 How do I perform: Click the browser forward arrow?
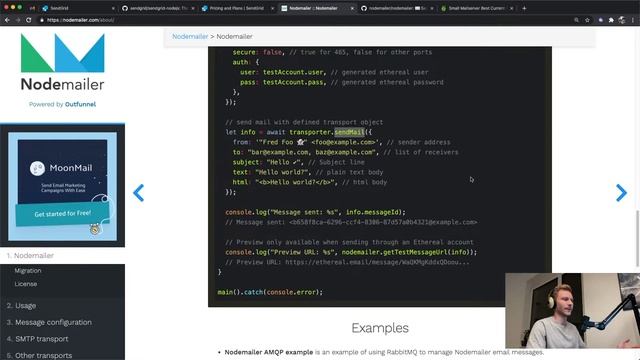[x=18, y=20]
